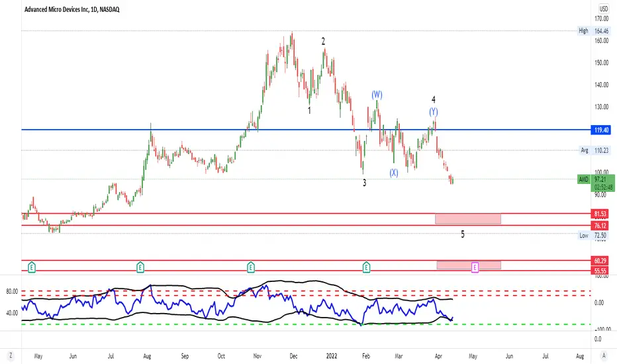Select the (Y) wave label
The image size is (617, 364).
pos(433,112)
